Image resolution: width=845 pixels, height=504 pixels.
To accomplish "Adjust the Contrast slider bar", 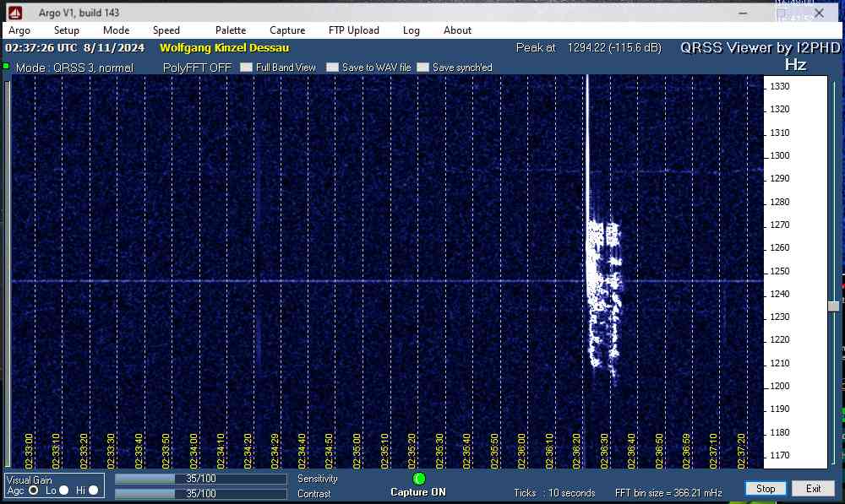I will tap(200, 493).
